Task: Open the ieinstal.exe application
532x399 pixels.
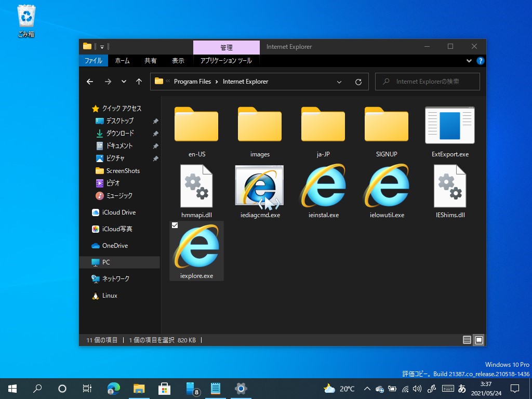Action: coord(323,185)
